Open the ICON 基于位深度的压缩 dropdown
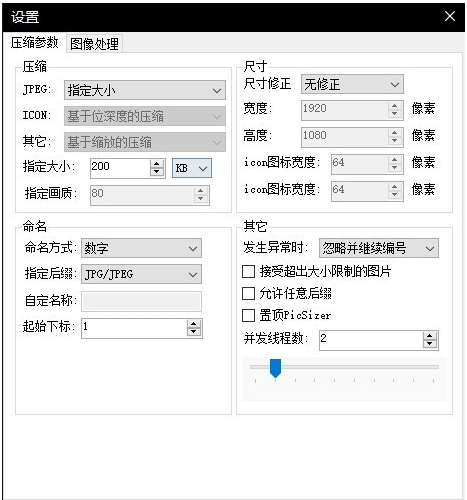The height and width of the screenshot is (500, 467). [145, 116]
